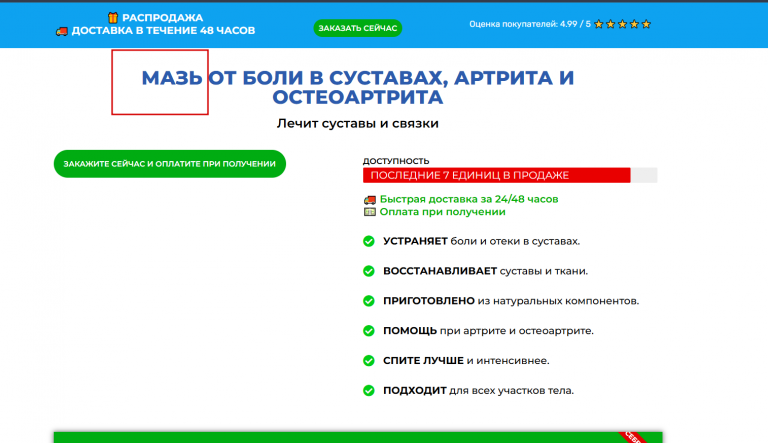This screenshot has width=768, height=443.
Task: Click ЗАКАЖИТЕ СЕЙЧАС И ОПЛАТИТЕ ПРИ ПОЛУЧЕНИИ button
Action: click(x=169, y=164)
